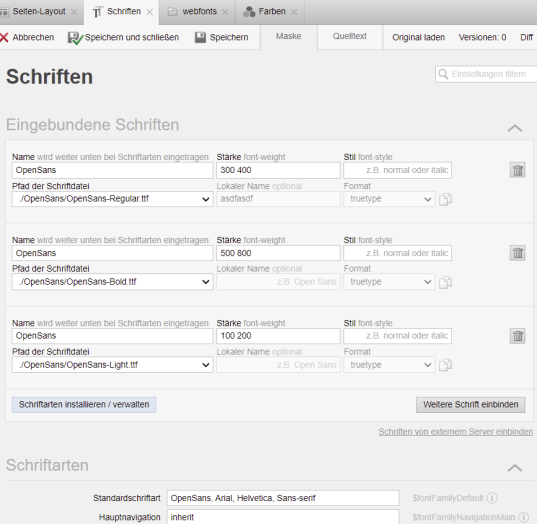Click Lokaler Name field of OpenSans-Bold entry
This screenshot has height=524, width=537.
click(278, 282)
